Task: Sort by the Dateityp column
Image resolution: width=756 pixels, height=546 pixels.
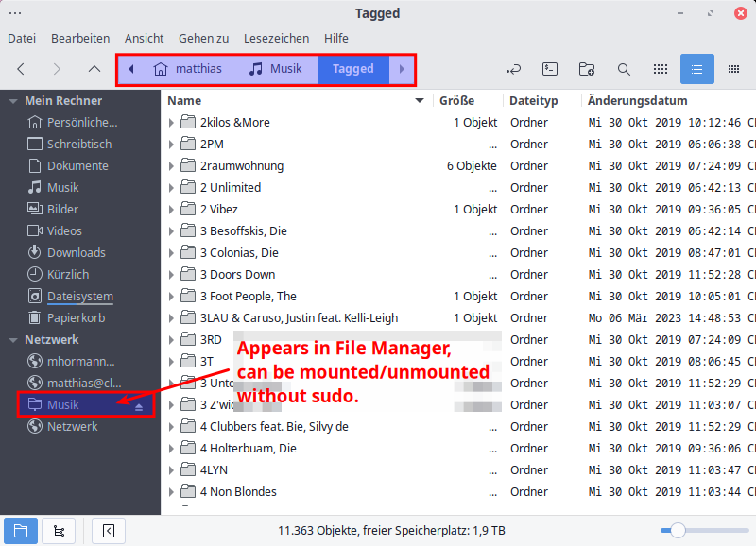Action: (541, 101)
